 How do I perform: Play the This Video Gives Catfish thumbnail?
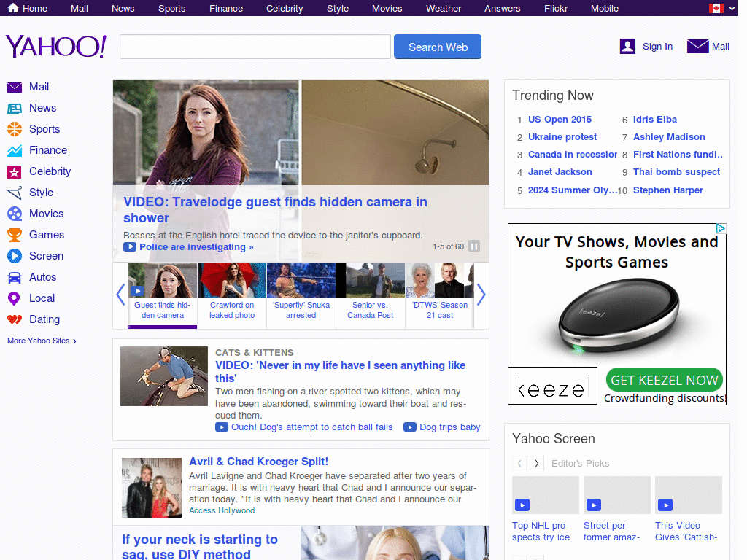click(689, 495)
